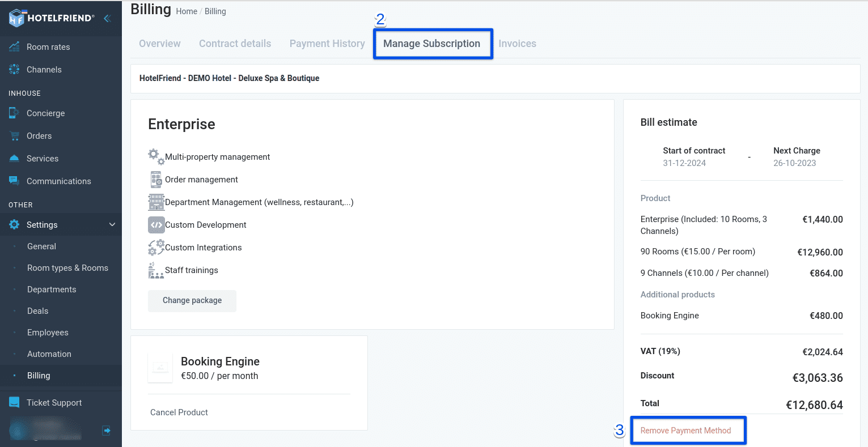
Task: Click VAT (19%) amount €2,024.64
Action: pyautogui.click(x=822, y=352)
